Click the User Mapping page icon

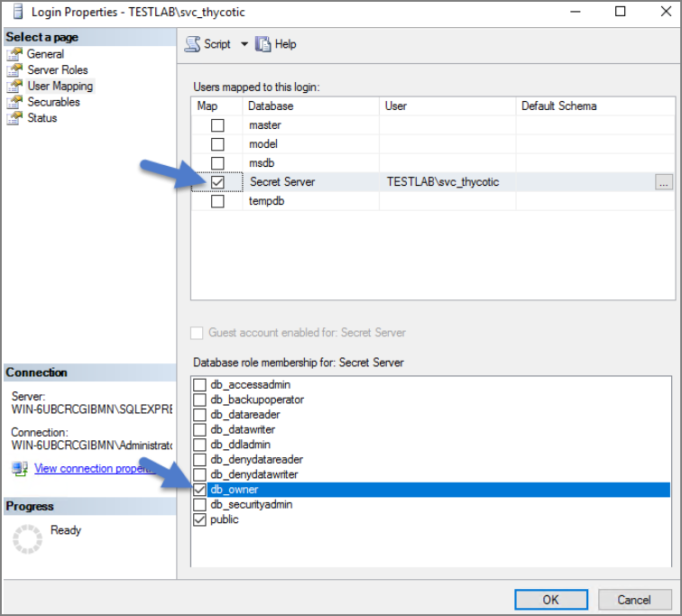coord(14,86)
